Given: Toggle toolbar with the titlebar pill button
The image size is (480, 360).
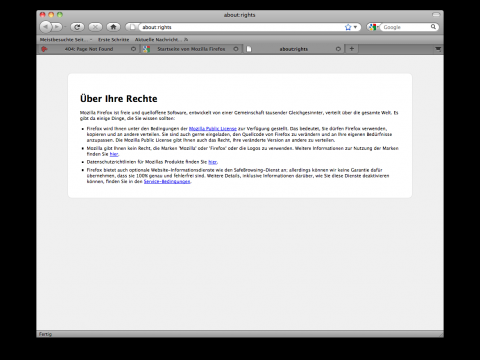Looking at the screenshot, I should pyautogui.click(x=436, y=15).
